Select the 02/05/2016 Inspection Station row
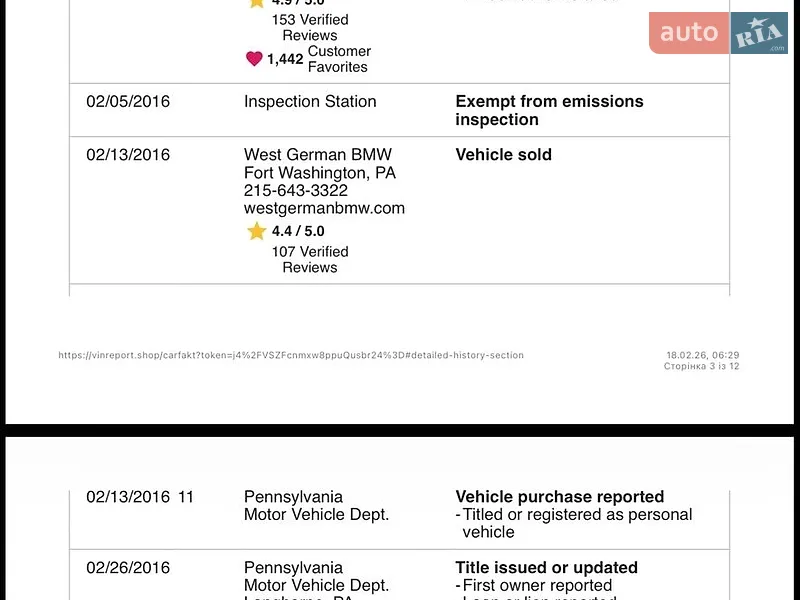Image resolution: width=800 pixels, height=600 pixels. coord(399,110)
